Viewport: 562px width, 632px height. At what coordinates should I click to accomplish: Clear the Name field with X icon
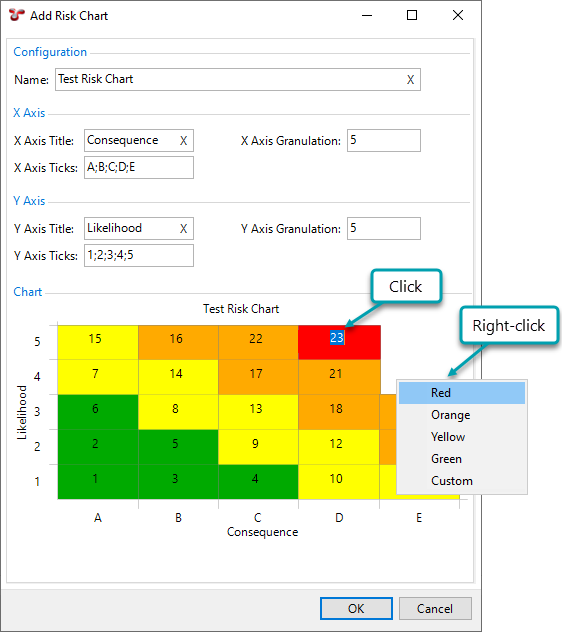click(410, 80)
